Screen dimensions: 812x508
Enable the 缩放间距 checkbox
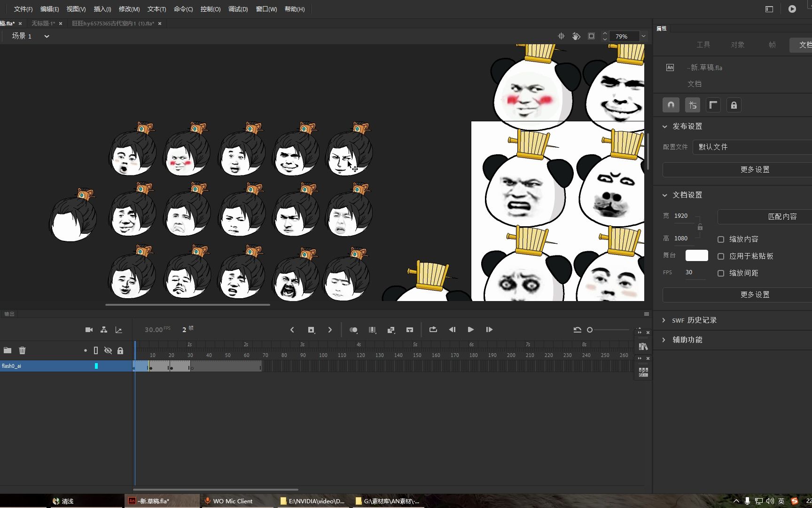tap(721, 273)
